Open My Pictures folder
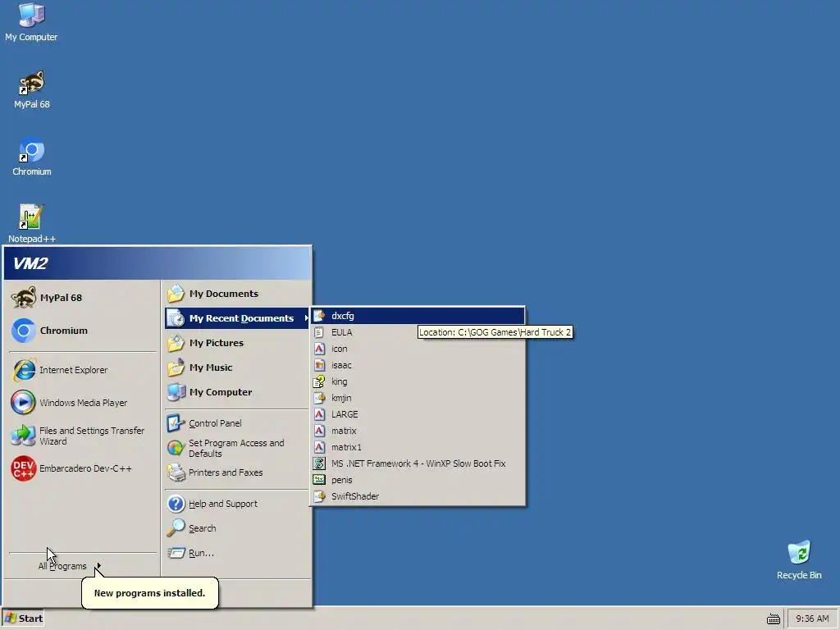The height and width of the screenshot is (630, 840). pos(237,343)
